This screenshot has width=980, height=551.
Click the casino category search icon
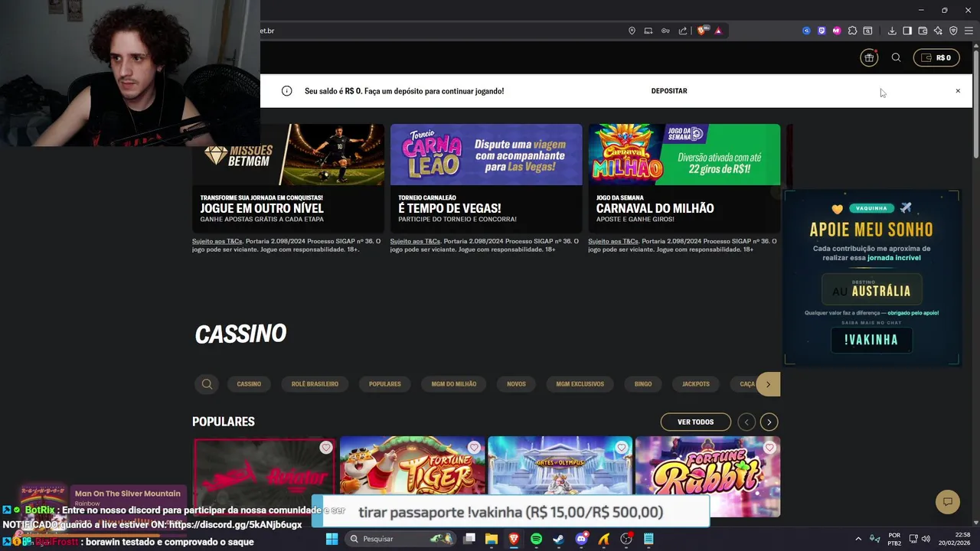click(x=207, y=384)
